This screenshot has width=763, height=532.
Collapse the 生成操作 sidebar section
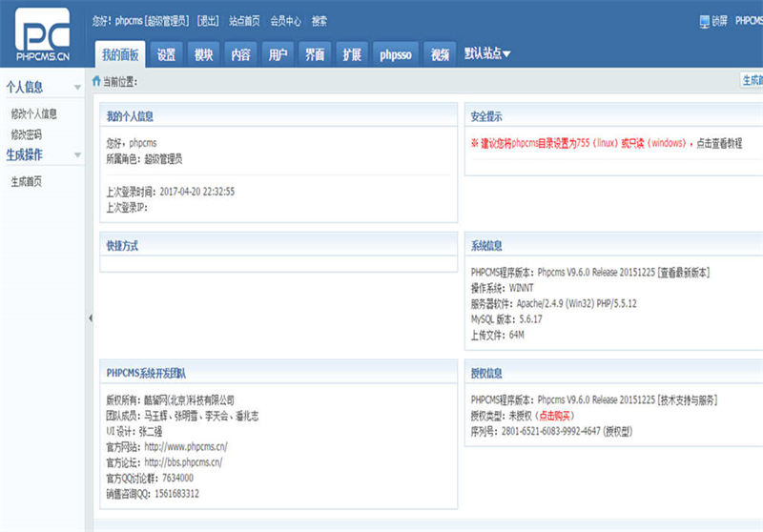77,155
